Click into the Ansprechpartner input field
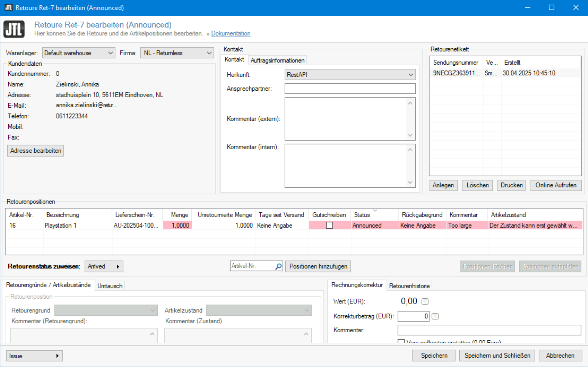The width and height of the screenshot is (588, 367). click(x=350, y=89)
